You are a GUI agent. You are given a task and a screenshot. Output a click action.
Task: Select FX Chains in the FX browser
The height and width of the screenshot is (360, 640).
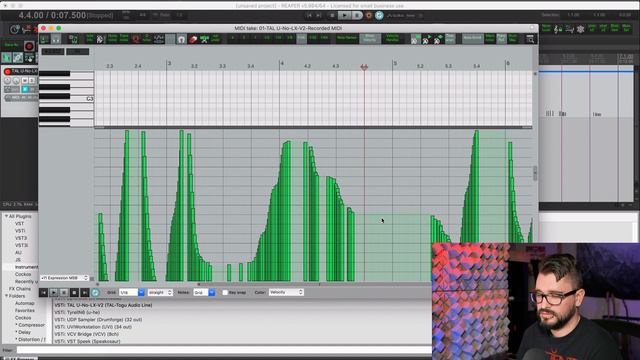[x=20, y=289]
